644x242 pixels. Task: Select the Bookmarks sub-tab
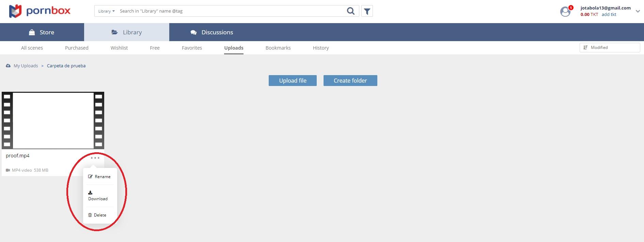[x=278, y=48]
